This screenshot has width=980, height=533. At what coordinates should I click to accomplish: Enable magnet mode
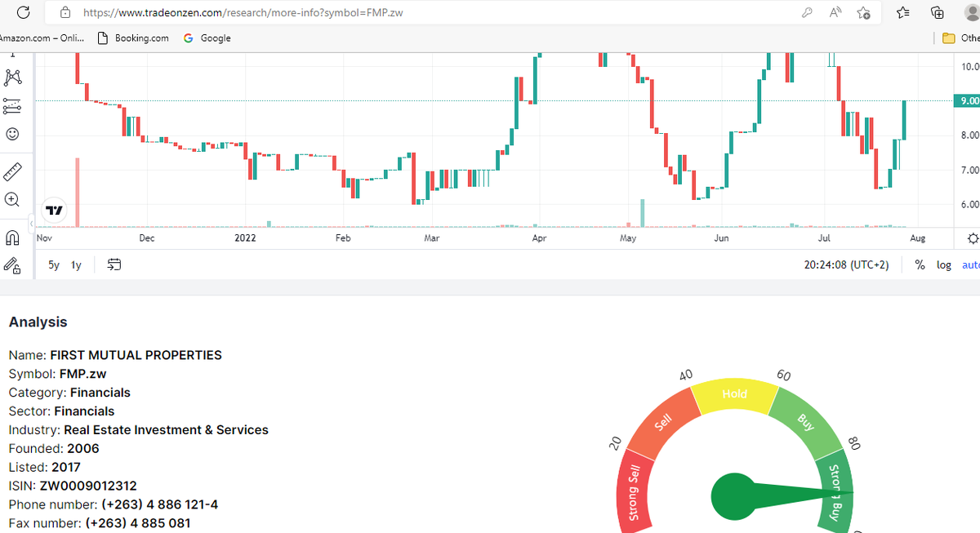tap(12, 237)
